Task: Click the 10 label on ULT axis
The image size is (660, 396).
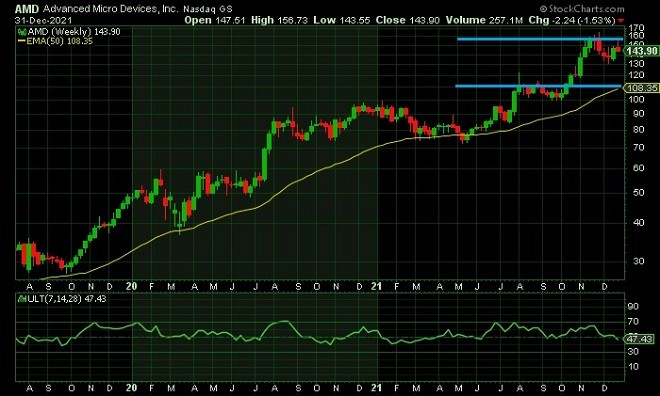Action: pos(633,367)
